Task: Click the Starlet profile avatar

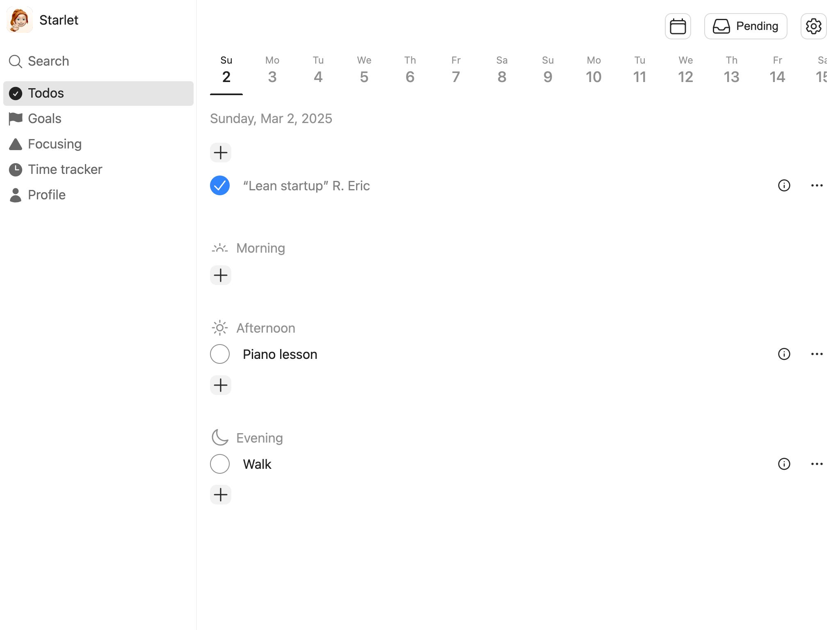Action: (19, 20)
